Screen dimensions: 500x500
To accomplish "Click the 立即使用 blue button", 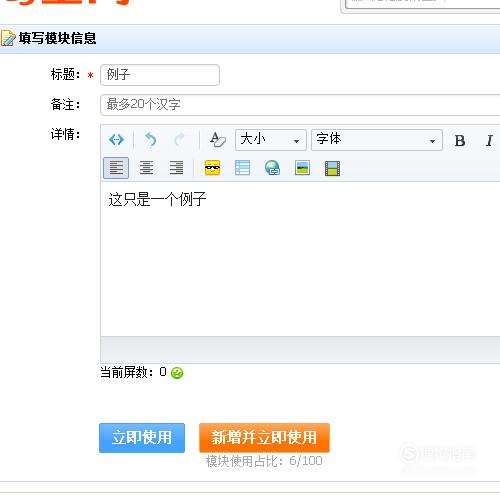I will 142,438.
